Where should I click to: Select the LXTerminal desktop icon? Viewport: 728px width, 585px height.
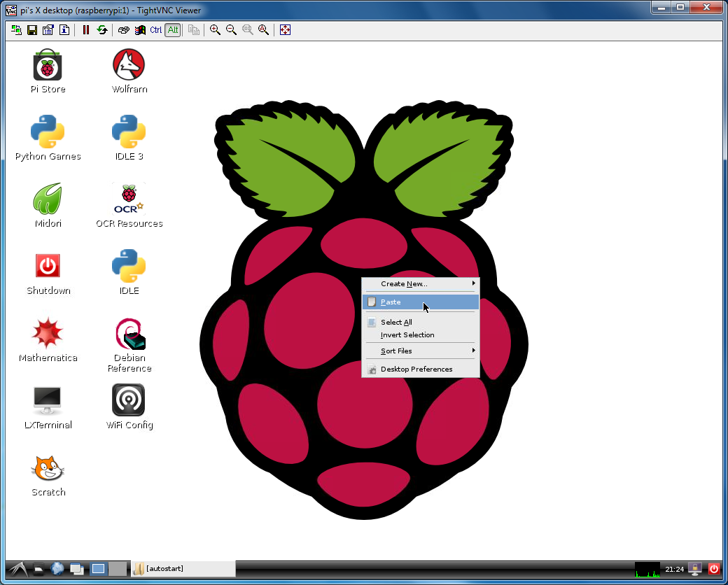tap(48, 408)
